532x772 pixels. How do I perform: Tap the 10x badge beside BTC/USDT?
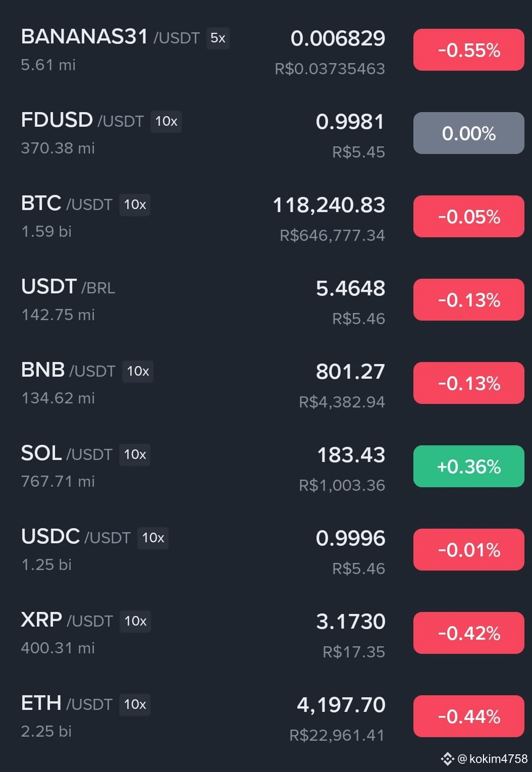135,204
